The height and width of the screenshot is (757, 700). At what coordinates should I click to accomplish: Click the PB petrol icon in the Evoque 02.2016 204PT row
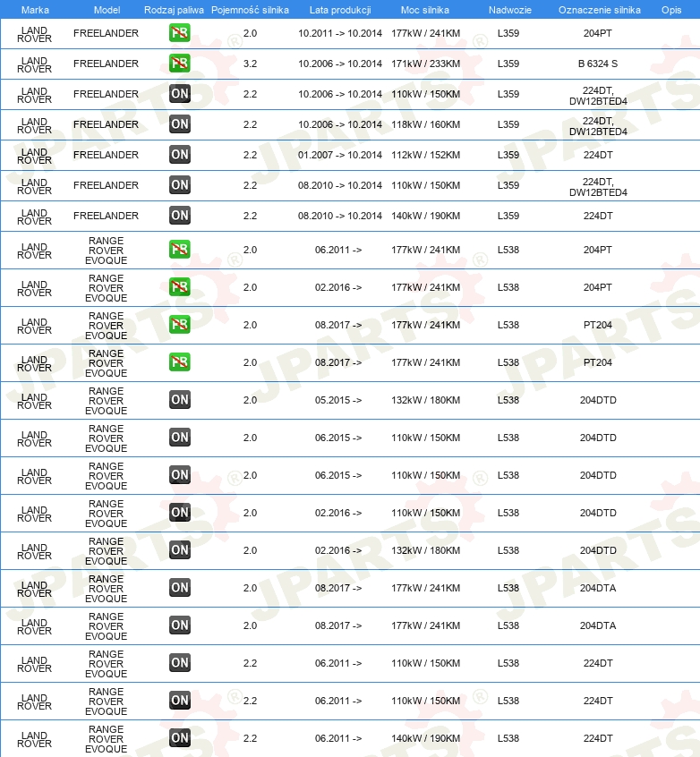tap(180, 287)
